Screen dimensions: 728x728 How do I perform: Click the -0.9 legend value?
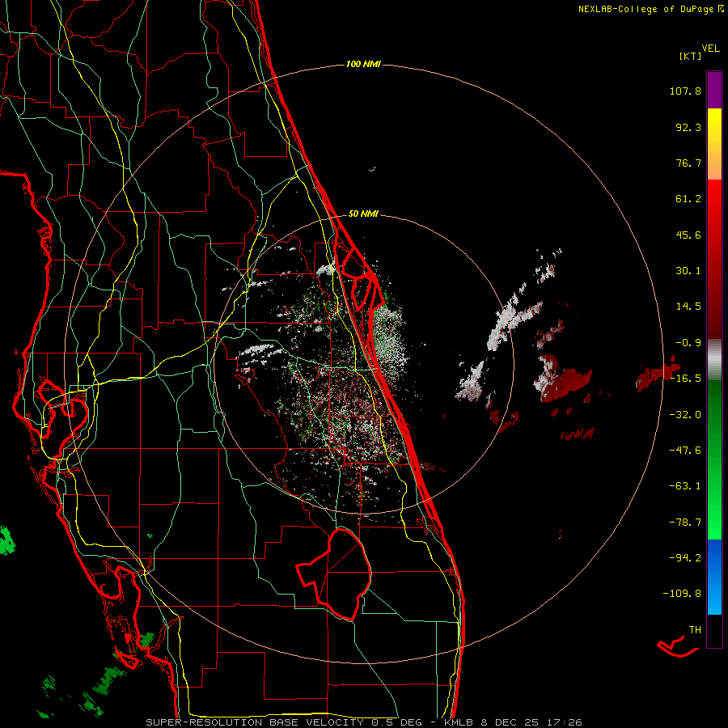click(688, 343)
